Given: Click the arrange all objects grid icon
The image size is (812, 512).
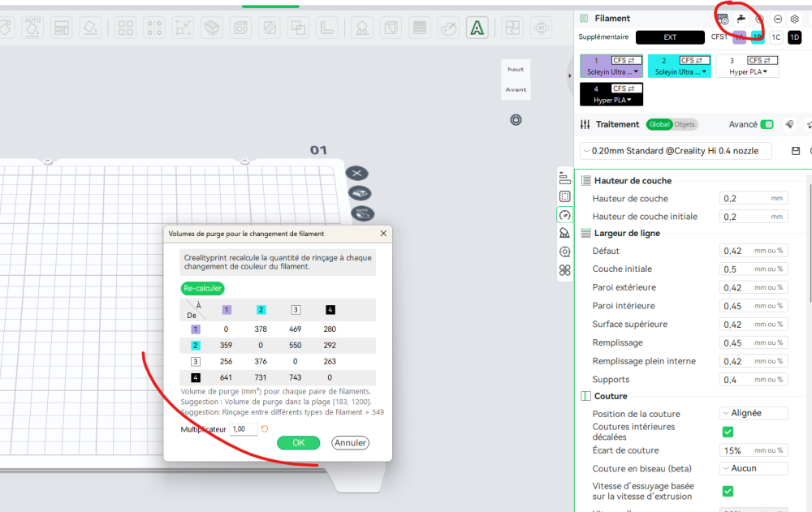Looking at the screenshot, I should pyautogui.click(x=126, y=28).
